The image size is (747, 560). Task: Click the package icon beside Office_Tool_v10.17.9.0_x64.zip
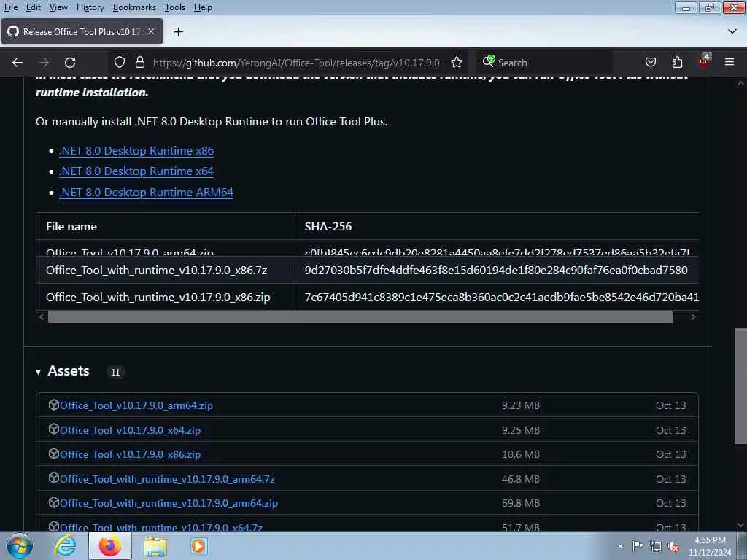[53, 429]
